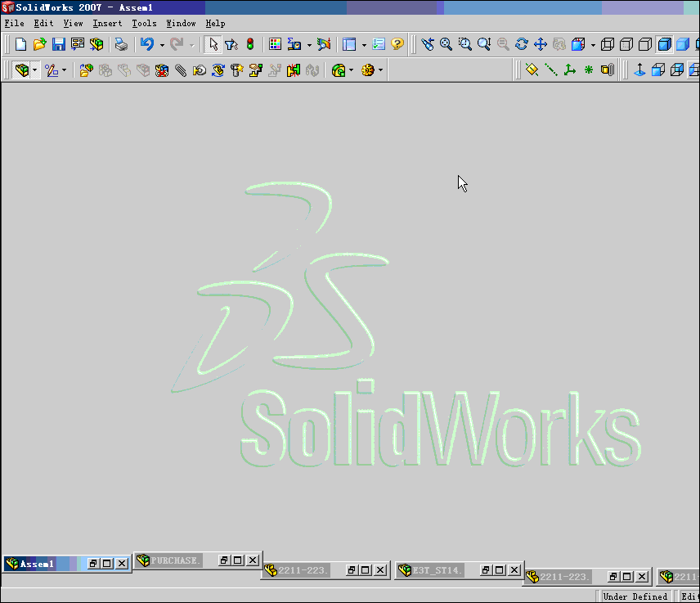700x603 pixels.
Task: Click the Previous View icon
Action: [x=428, y=44]
